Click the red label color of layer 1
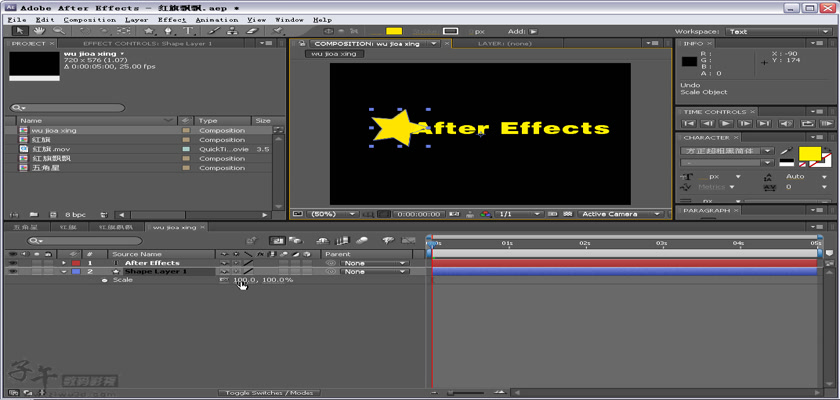Image resolution: width=840 pixels, height=400 pixels. point(76,263)
